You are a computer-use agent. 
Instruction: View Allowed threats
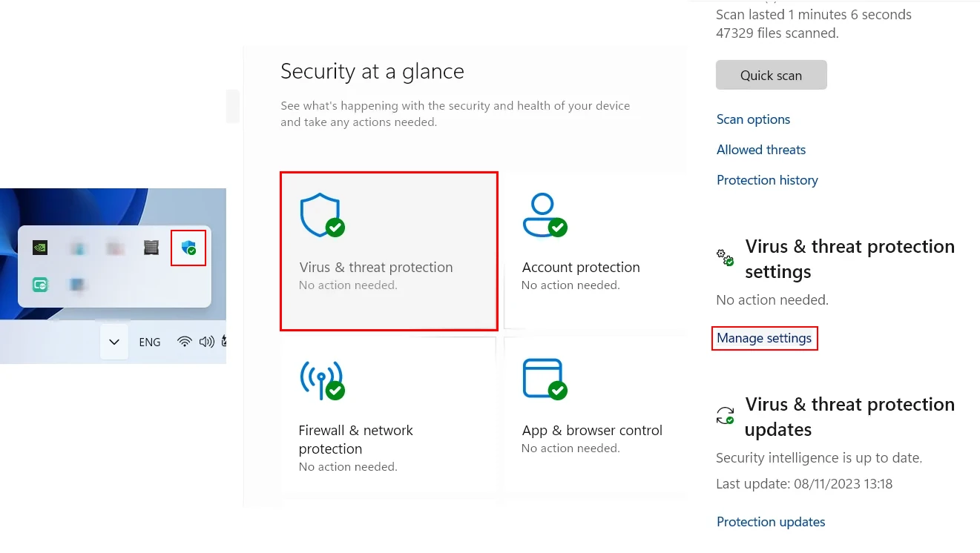coord(760,149)
